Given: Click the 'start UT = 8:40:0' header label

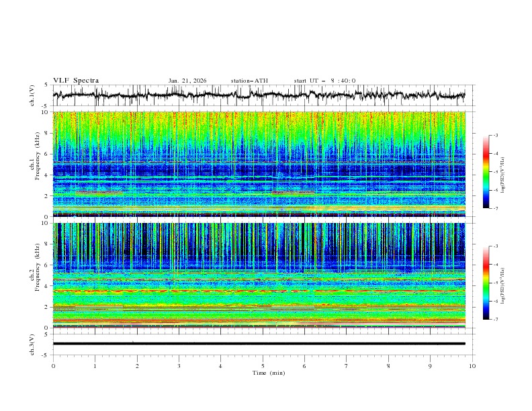Looking at the screenshot, I should [324, 81].
